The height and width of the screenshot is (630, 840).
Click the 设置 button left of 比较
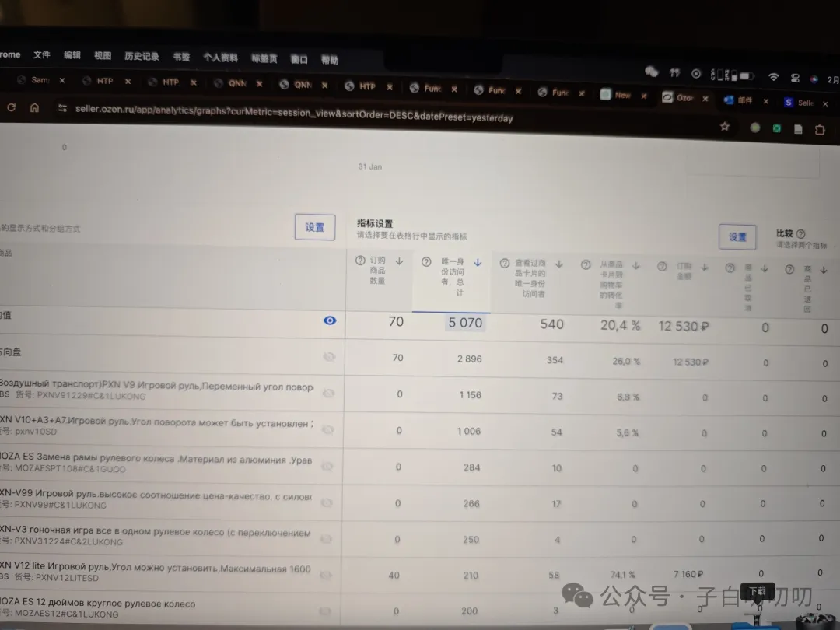point(737,236)
